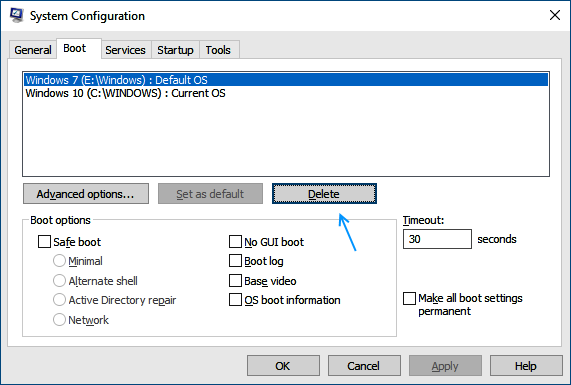Open the Services tab
The height and width of the screenshot is (385, 571).
tap(125, 50)
